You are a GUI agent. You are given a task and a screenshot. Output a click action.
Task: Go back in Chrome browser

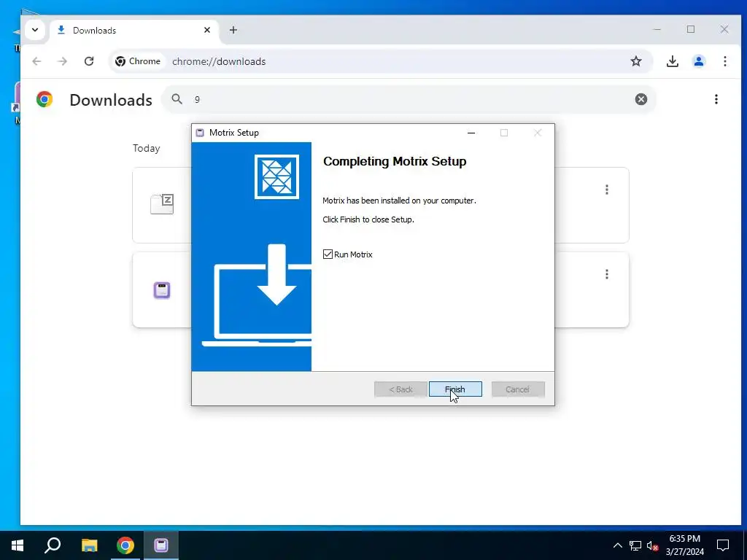point(36,61)
